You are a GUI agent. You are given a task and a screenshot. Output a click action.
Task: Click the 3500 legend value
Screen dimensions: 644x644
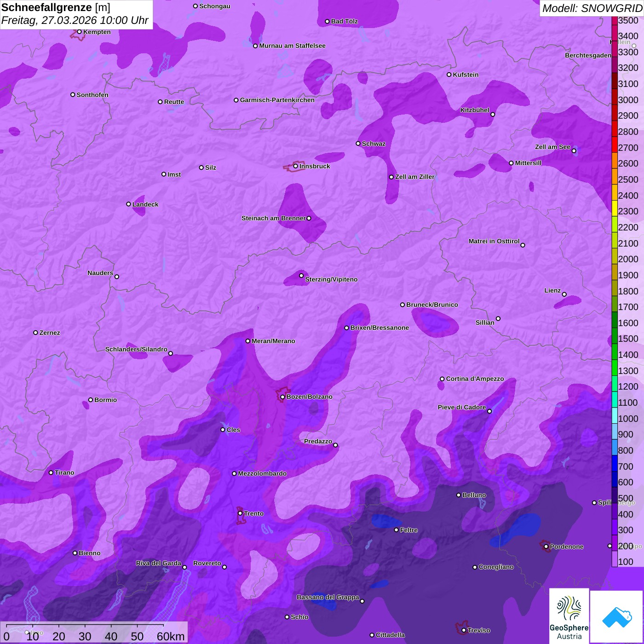(x=628, y=20)
